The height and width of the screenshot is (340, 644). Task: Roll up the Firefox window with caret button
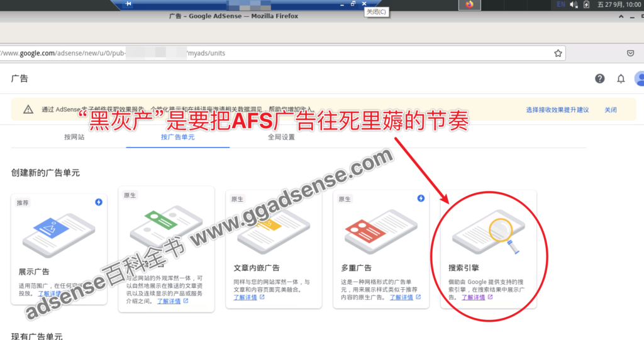click(x=621, y=16)
